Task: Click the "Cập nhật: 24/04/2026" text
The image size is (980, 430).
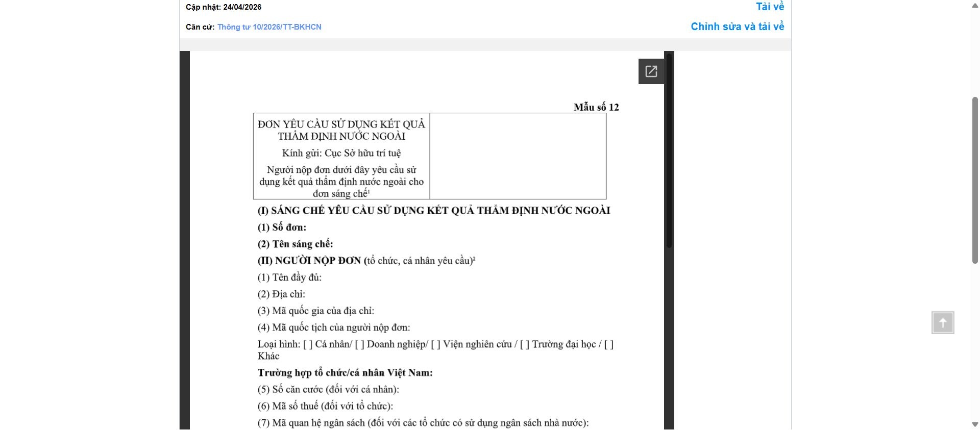Action: click(224, 7)
